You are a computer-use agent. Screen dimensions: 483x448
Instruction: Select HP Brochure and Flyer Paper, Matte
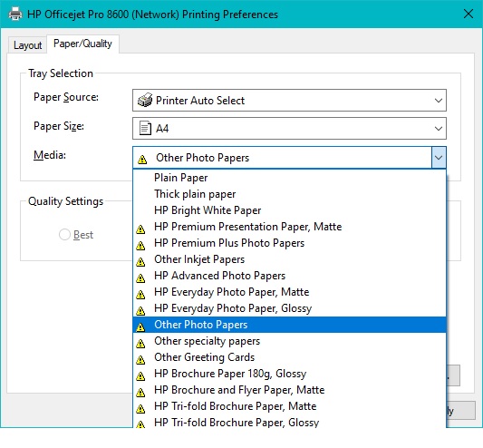pos(289,390)
